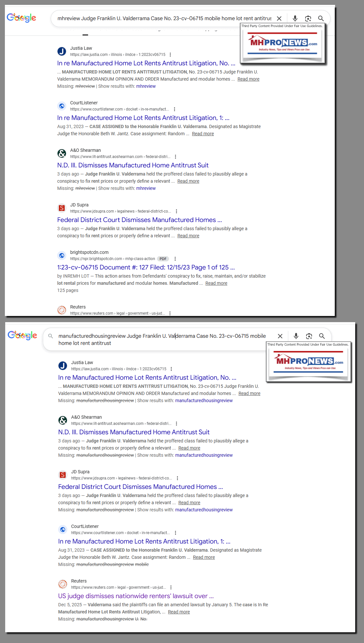Clear the top search box with X icon

[279, 19]
